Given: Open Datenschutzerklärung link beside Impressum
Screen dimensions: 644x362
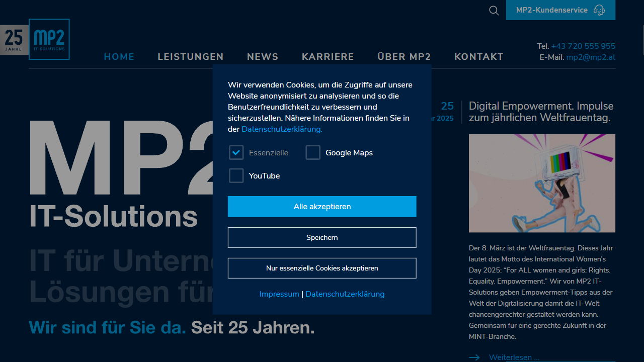Looking at the screenshot, I should click(x=345, y=294).
